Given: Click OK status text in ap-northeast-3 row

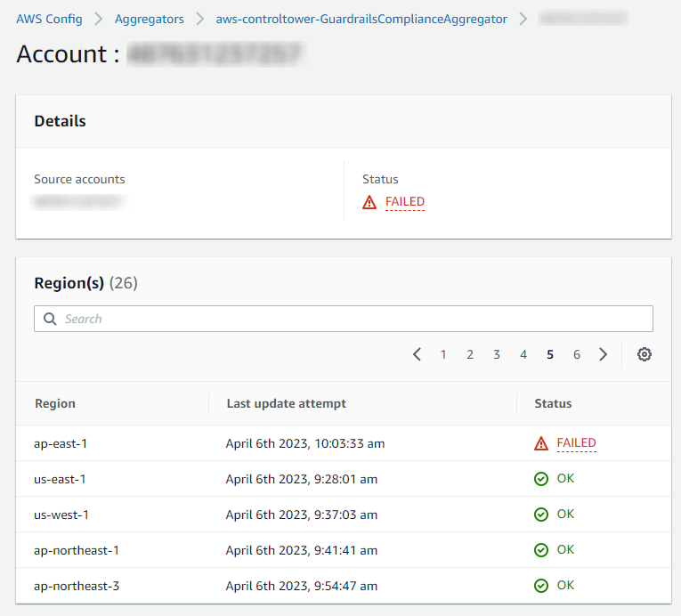Looking at the screenshot, I should [565, 585].
